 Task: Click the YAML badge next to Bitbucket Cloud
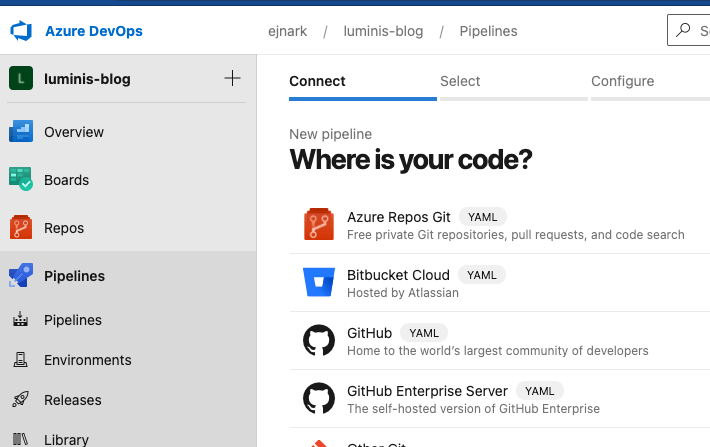[482, 275]
